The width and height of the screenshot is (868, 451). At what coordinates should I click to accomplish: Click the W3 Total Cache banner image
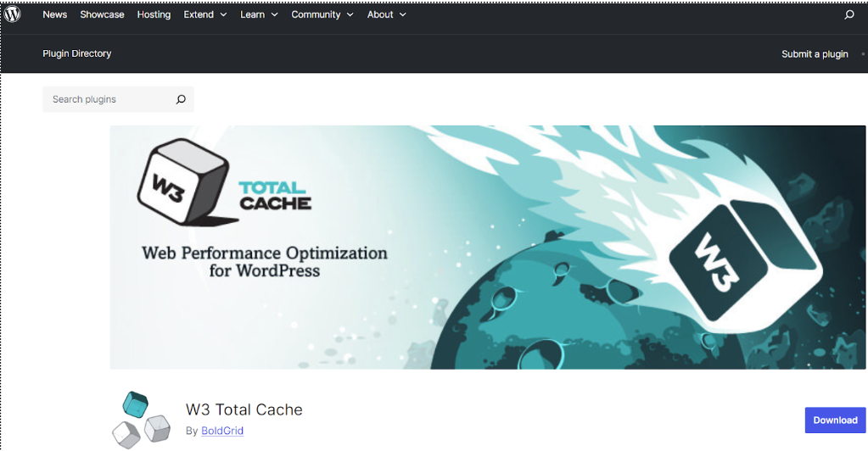tap(488, 248)
